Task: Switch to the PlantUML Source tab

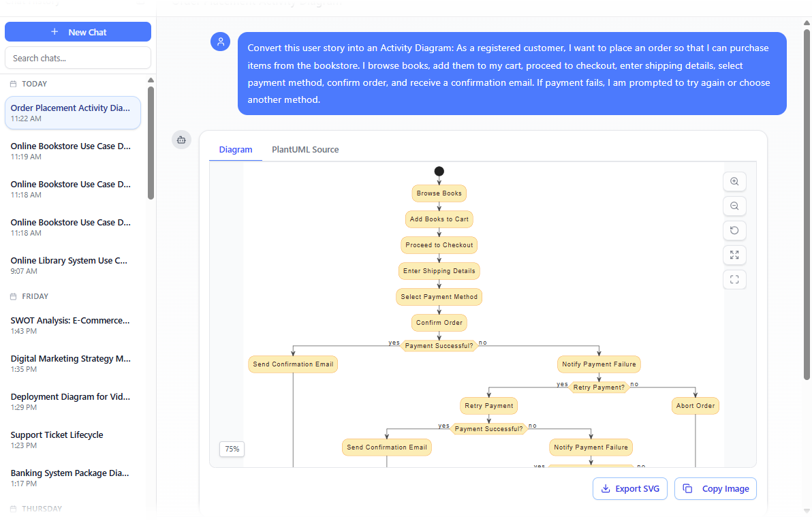Action: click(305, 149)
